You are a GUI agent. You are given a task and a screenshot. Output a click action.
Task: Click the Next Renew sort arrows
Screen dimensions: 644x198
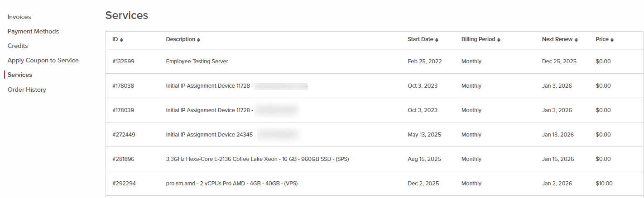576,40
